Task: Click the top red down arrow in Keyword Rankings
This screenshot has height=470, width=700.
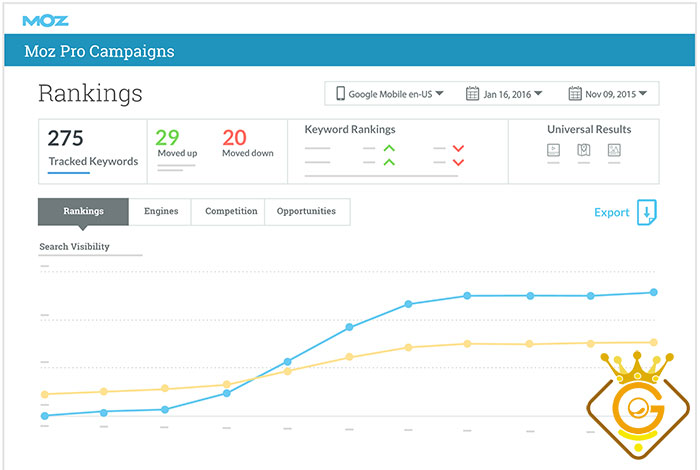Action: coord(458,148)
